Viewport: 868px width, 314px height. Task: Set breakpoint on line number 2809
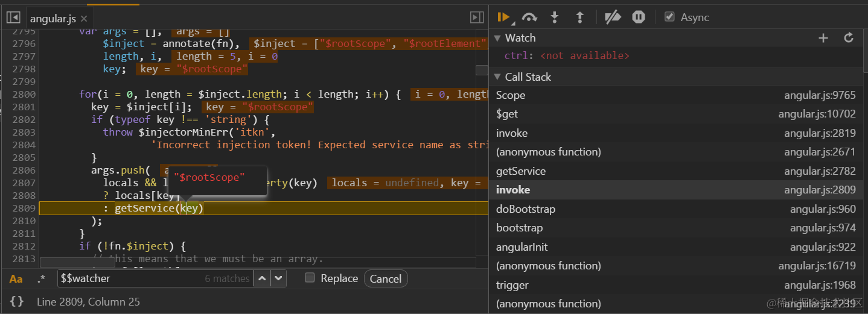[x=23, y=208]
